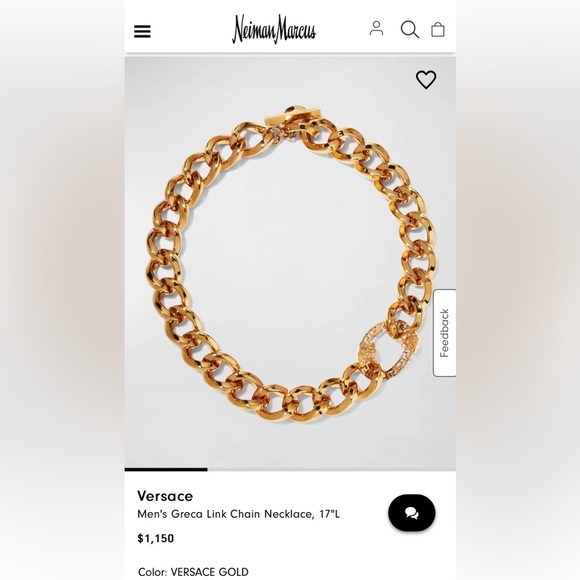Screen dimensions: 580x580
Task: Open the Versace brand link
Action: tap(165, 496)
